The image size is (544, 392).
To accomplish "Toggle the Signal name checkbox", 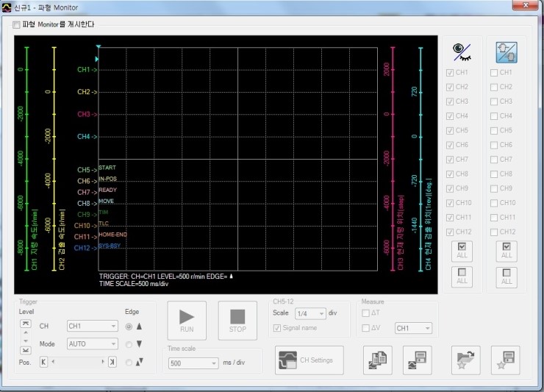I will click(x=277, y=328).
